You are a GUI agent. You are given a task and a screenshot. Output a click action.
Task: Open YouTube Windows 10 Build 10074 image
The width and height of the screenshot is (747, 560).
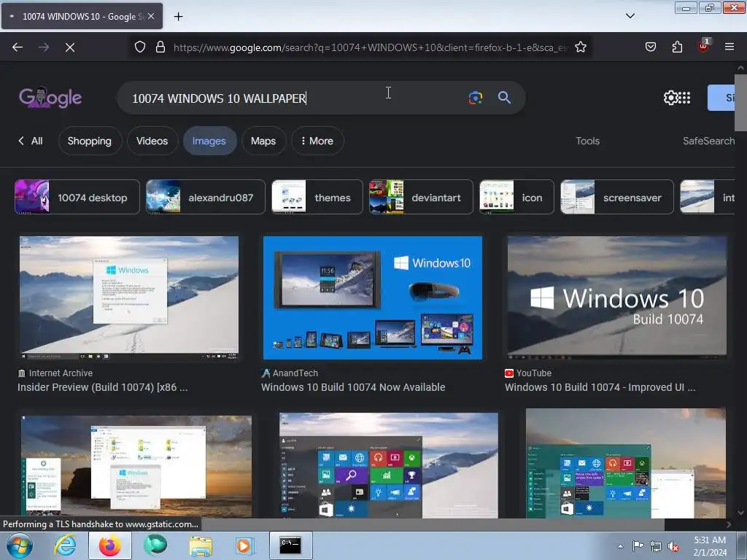[x=617, y=298]
